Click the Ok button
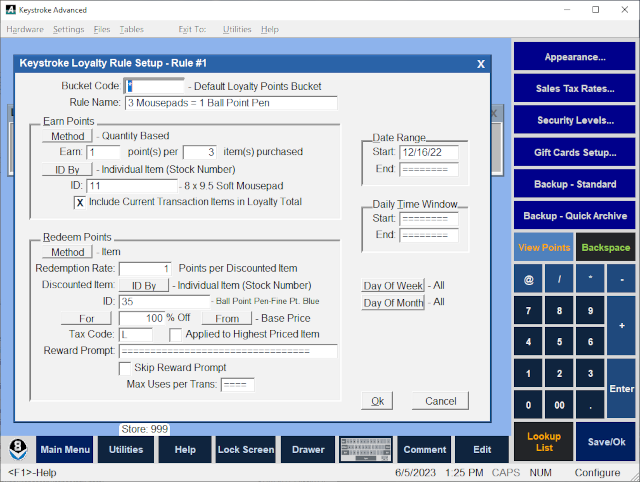The image size is (640, 482). (x=377, y=401)
